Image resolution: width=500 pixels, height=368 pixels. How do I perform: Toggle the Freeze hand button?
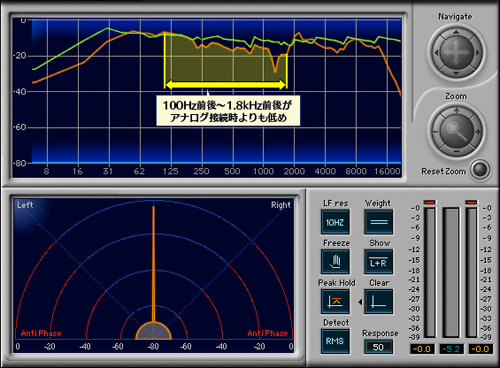point(335,261)
